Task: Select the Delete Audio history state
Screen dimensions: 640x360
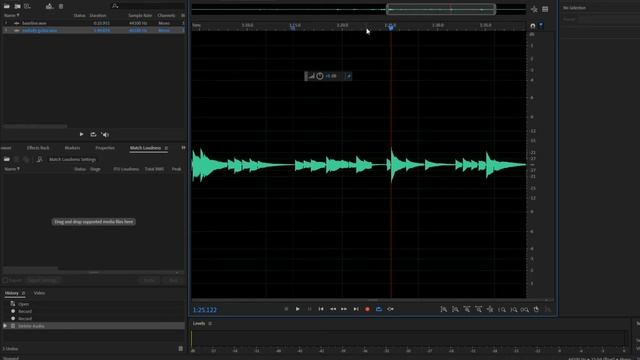Action: [x=93, y=326]
